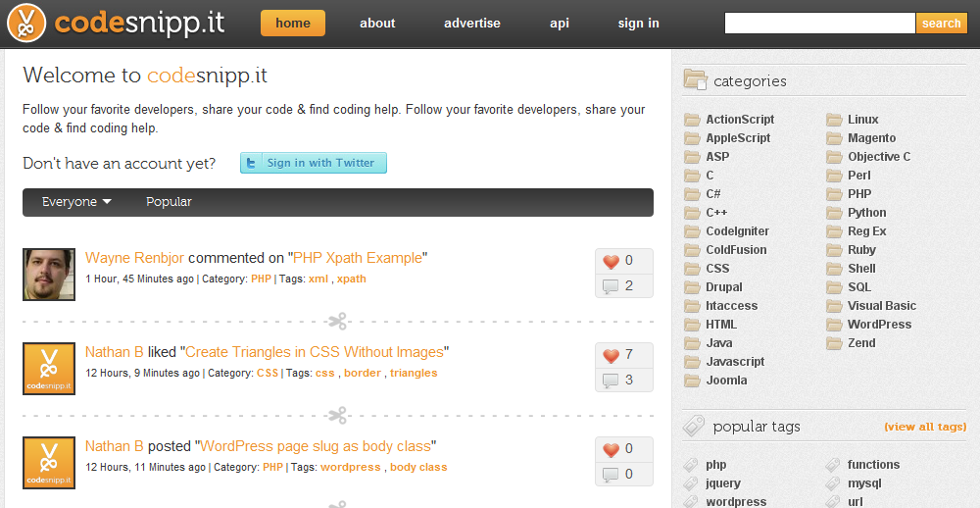Click the ActionScript folder icon
This screenshot has height=508, width=980.
(x=692, y=120)
